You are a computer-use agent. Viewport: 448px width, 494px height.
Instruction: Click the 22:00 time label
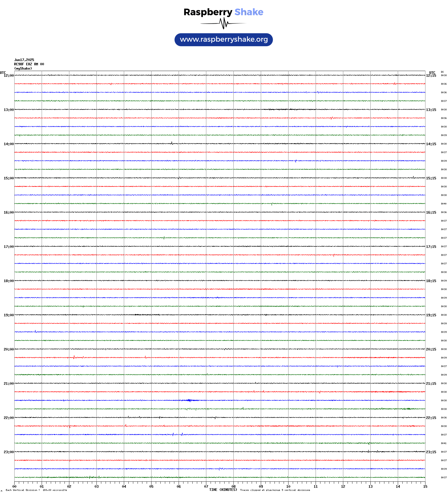(x=9, y=418)
